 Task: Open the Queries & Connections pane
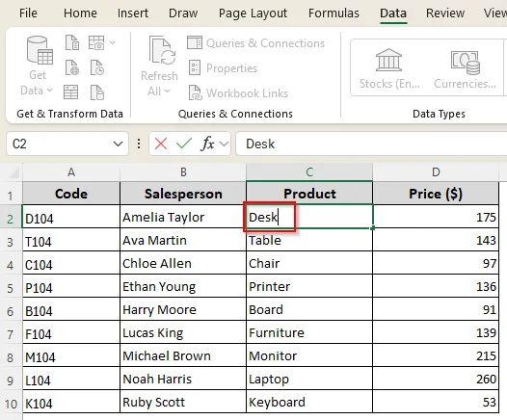pos(255,43)
